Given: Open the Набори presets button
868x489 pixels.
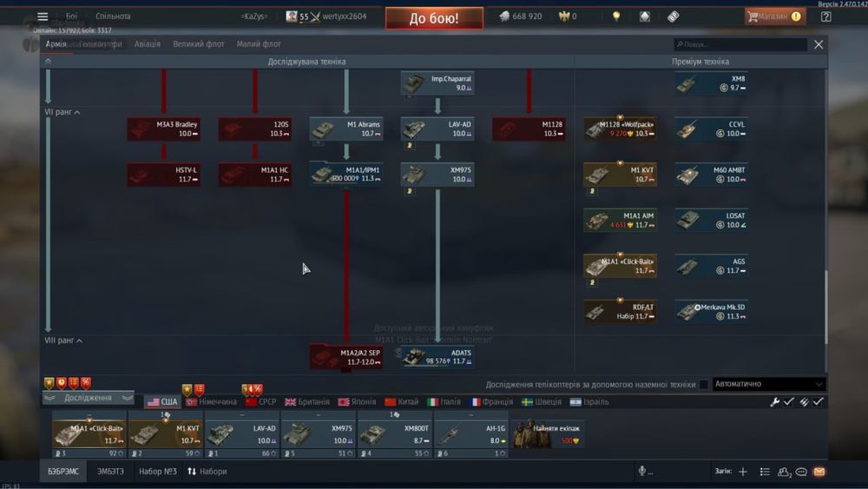Looking at the screenshot, I should 207,472.
